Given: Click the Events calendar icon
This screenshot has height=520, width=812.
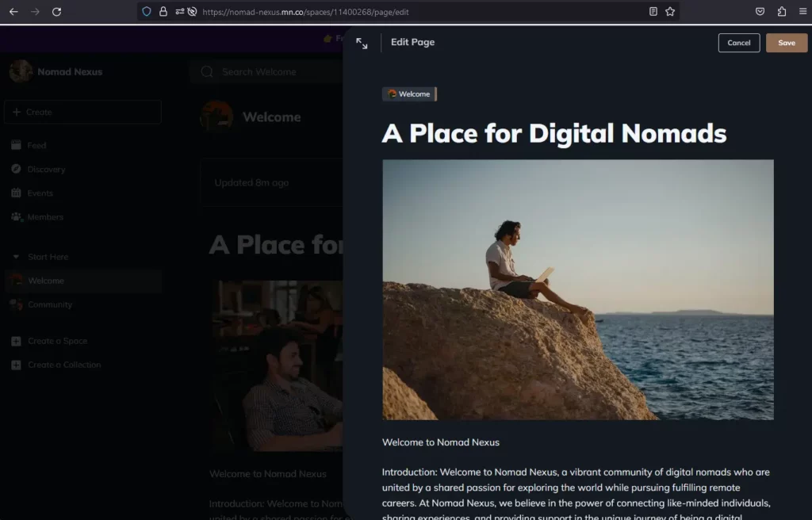Looking at the screenshot, I should pos(17,193).
